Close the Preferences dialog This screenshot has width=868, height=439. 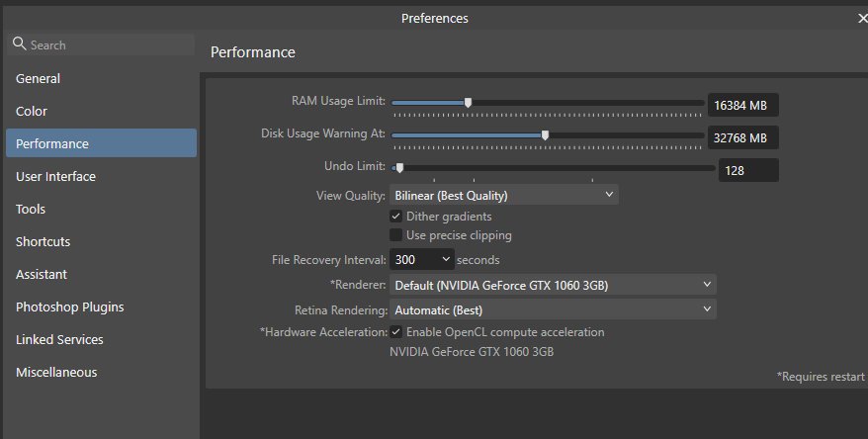(x=862, y=18)
